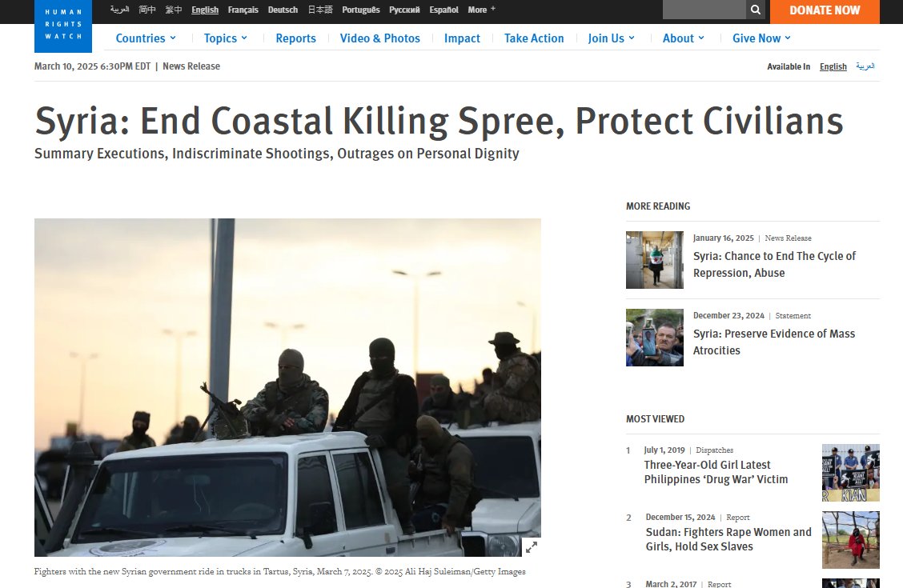
Task: Click the Philippines 'Drug War' article thumbnail
Action: pyautogui.click(x=851, y=473)
